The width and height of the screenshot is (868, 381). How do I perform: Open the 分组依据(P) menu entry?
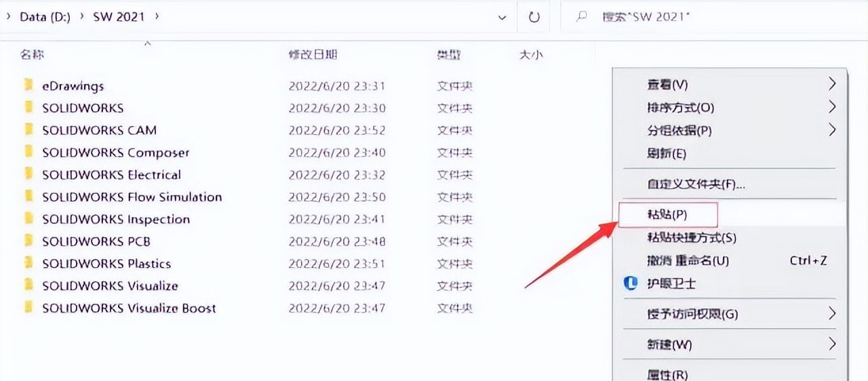click(x=679, y=130)
